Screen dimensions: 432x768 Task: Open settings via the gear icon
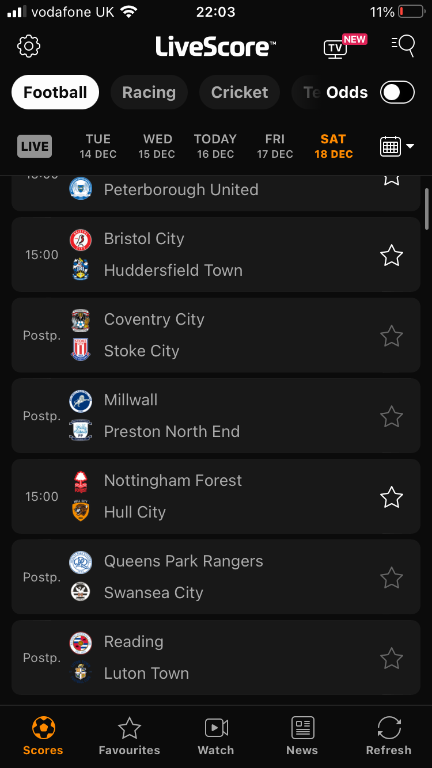(x=29, y=46)
